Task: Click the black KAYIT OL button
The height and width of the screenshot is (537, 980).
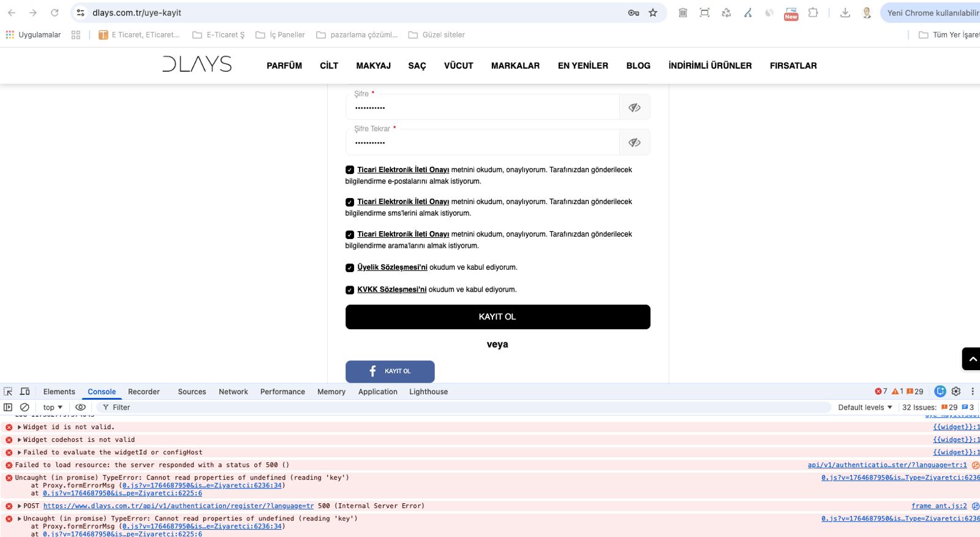Action: [x=497, y=317]
